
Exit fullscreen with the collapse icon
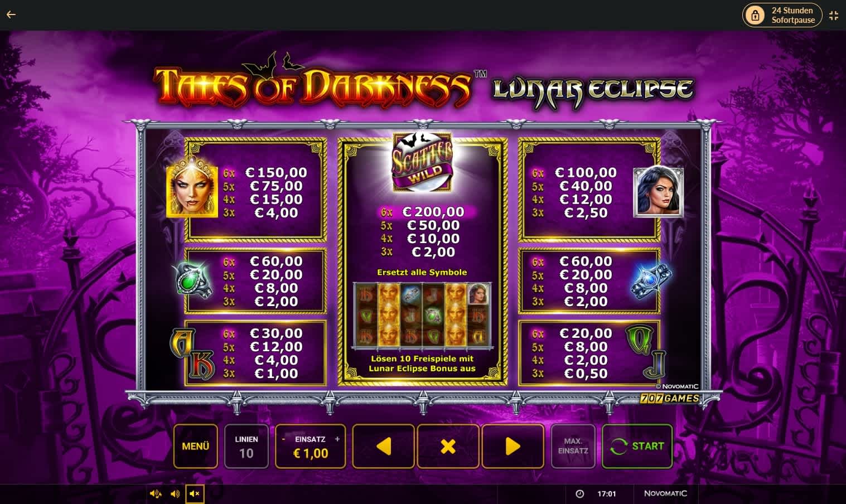click(x=834, y=16)
